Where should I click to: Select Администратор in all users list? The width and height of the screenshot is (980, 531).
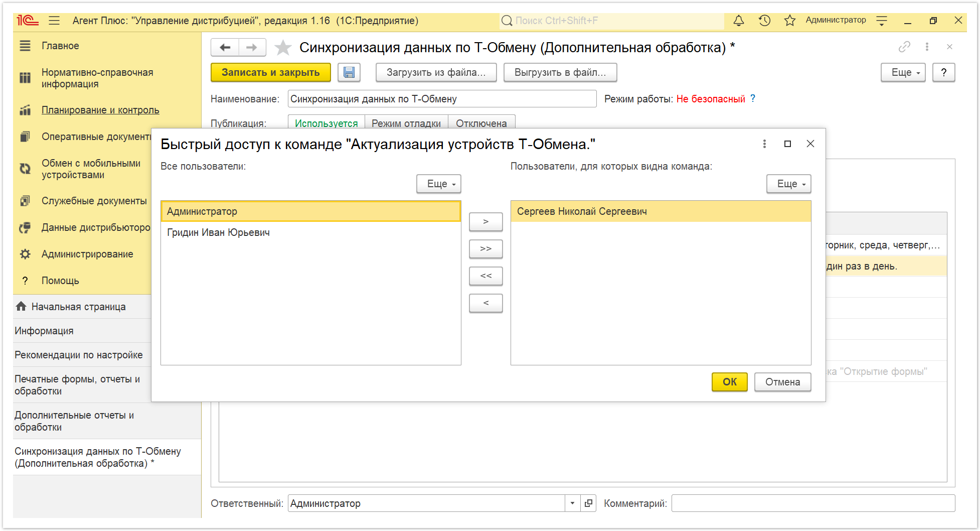click(x=311, y=211)
